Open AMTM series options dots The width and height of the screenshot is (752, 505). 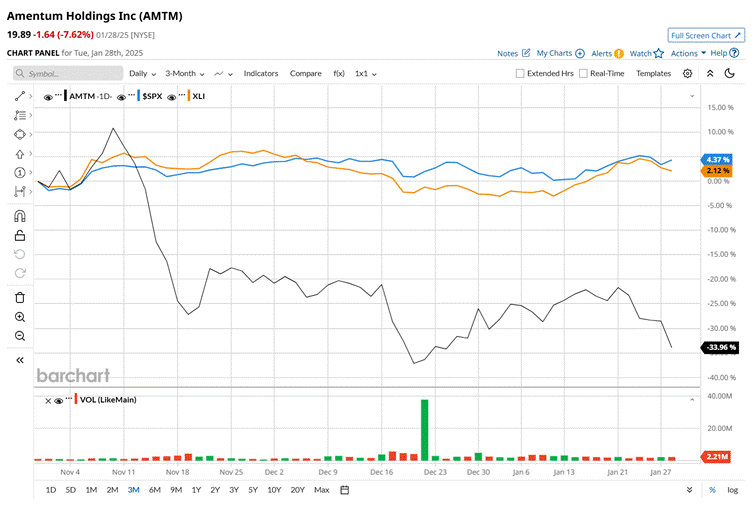pos(58,95)
